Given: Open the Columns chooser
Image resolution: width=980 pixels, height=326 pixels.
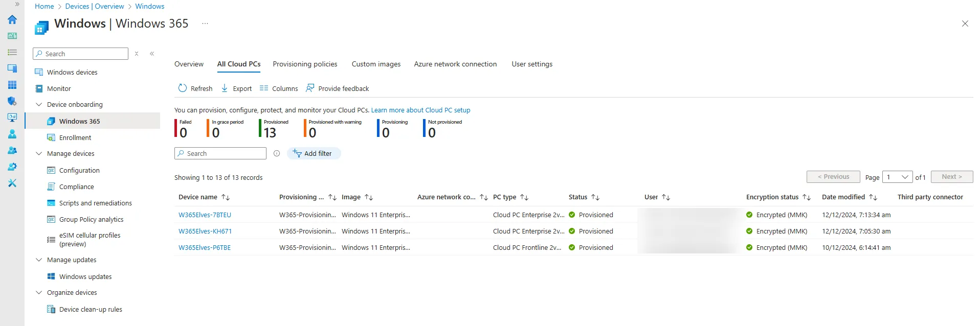Looking at the screenshot, I should [279, 88].
